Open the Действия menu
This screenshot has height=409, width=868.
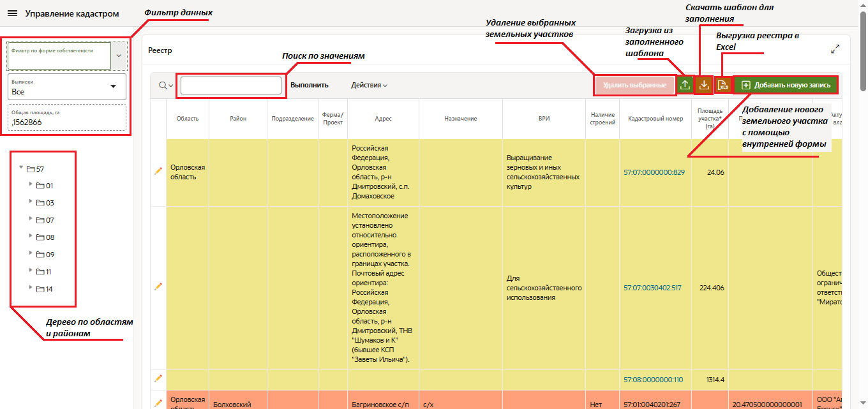369,85
